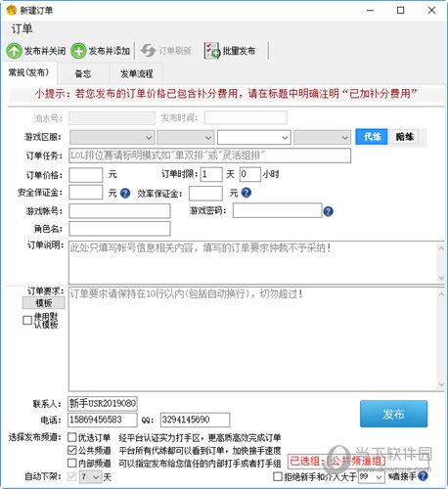Open help icon beside 效率保证金
This screenshot has height=489, width=448.
[246, 193]
